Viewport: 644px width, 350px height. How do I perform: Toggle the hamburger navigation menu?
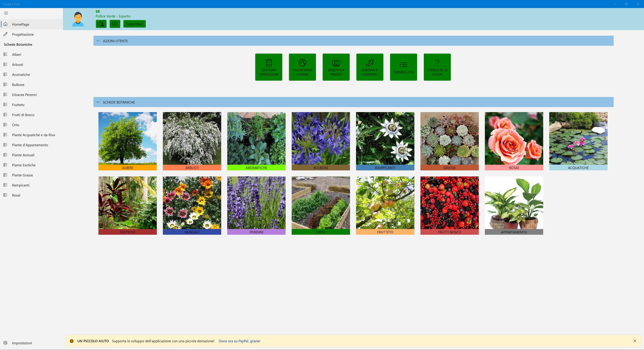pos(6,13)
